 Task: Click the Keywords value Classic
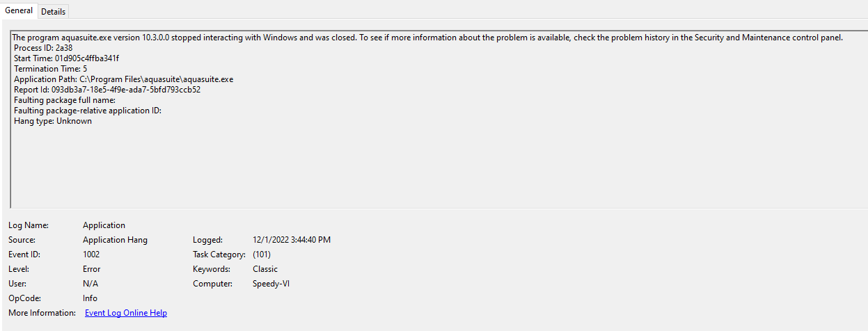(265, 269)
